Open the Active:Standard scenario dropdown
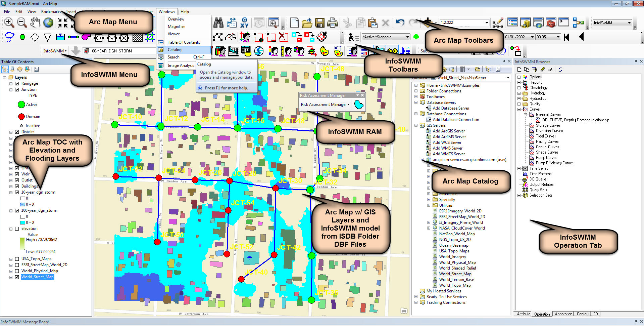This screenshot has width=644, height=326. [x=407, y=37]
